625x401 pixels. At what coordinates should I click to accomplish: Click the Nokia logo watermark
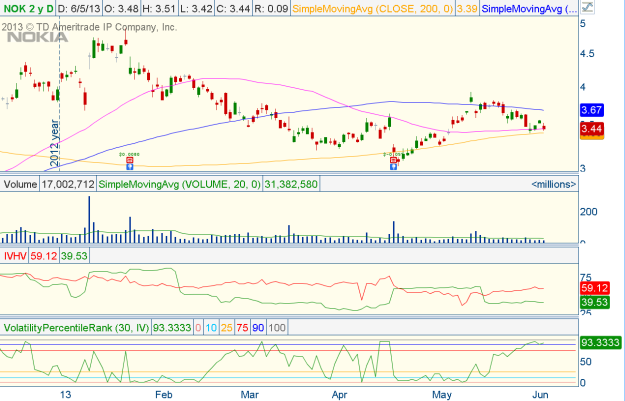pos(32,39)
